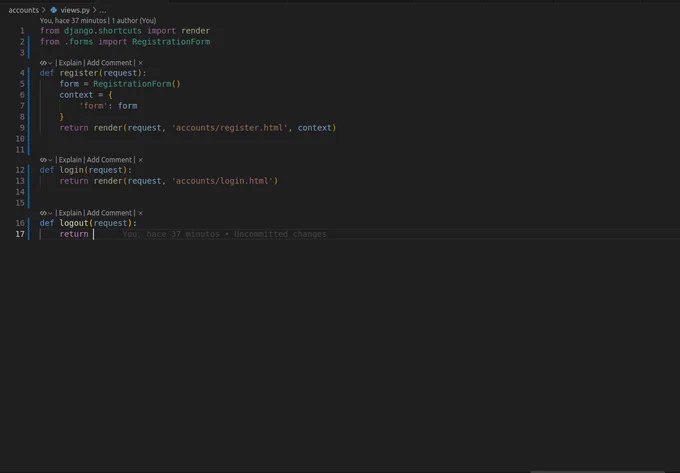Open the codelens chevron dropdown above def login
Screen dimensions: 680x473
(x=50, y=160)
